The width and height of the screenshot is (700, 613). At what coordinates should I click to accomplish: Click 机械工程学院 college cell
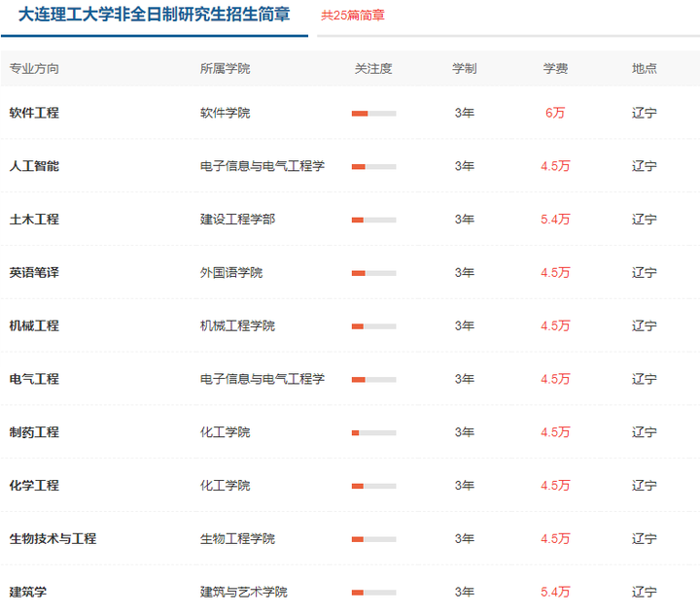(237, 325)
